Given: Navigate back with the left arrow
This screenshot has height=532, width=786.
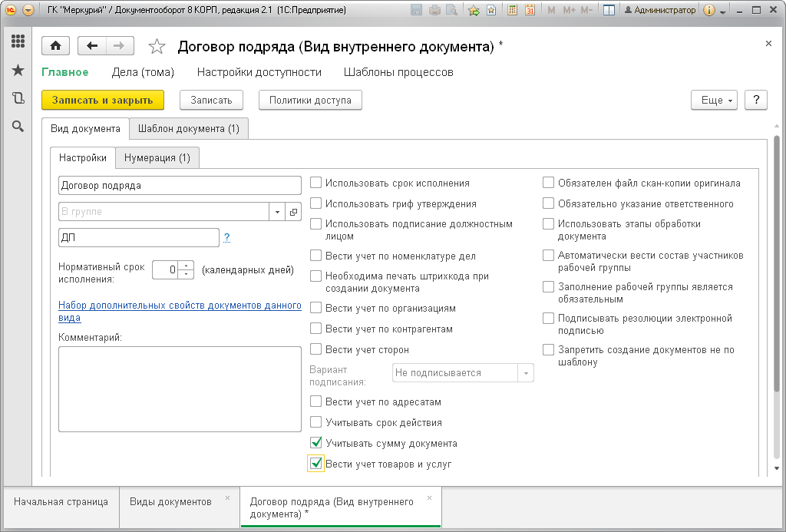Looking at the screenshot, I should [92, 46].
